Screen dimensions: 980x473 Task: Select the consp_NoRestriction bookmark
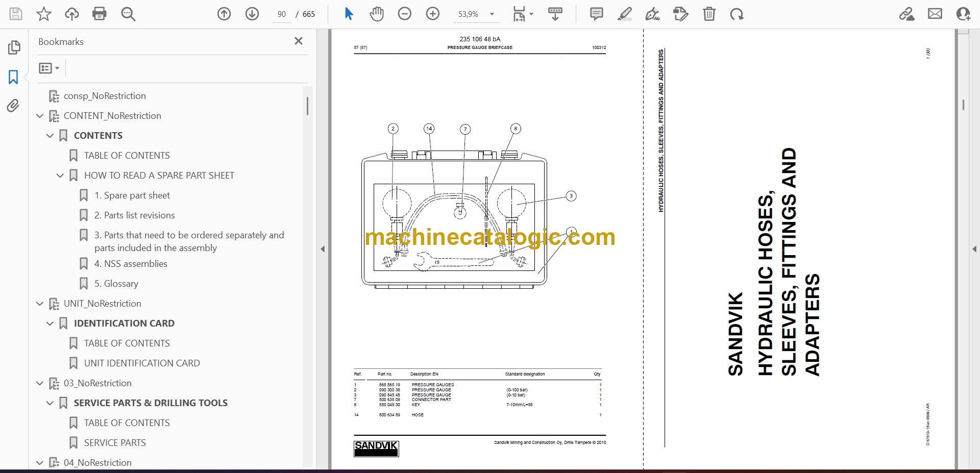click(x=105, y=96)
